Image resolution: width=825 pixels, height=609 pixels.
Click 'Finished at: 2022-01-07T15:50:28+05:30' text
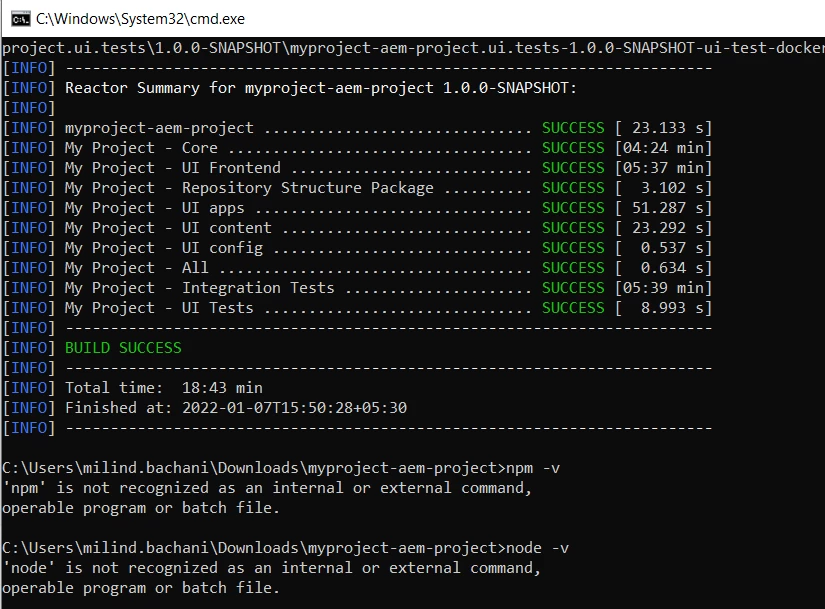pos(236,408)
